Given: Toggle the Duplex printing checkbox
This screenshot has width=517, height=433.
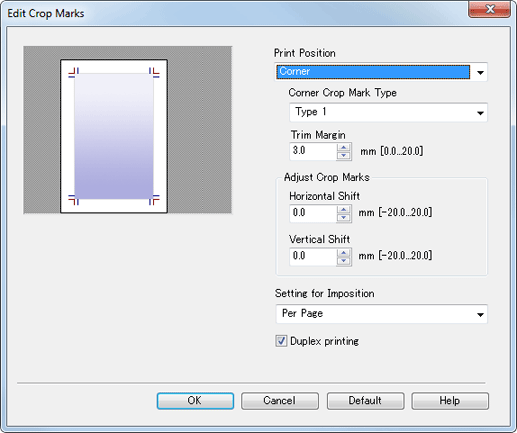Looking at the screenshot, I should click(281, 341).
